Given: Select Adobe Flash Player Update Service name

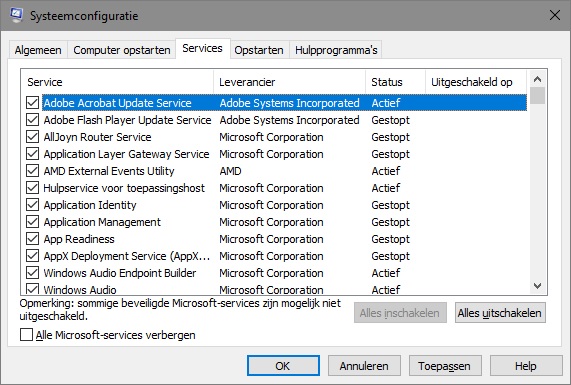Looking at the screenshot, I should click(x=127, y=120).
